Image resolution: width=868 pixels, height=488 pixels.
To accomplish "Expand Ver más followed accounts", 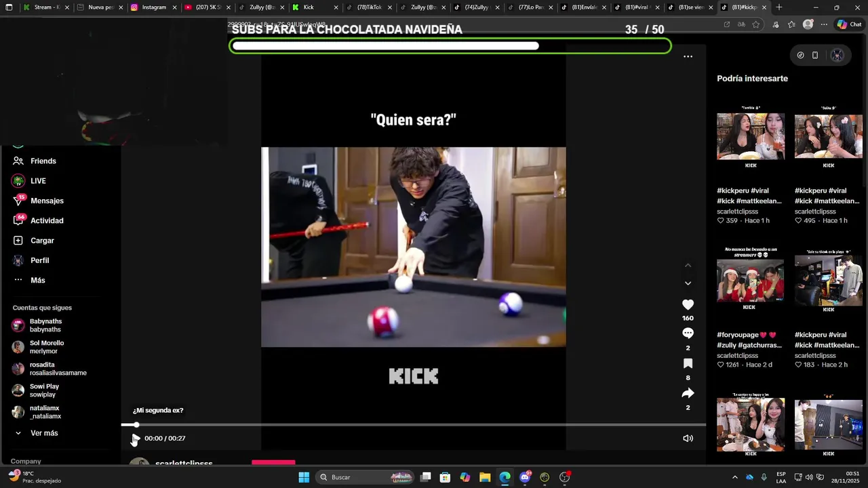I will pyautogui.click(x=37, y=433).
